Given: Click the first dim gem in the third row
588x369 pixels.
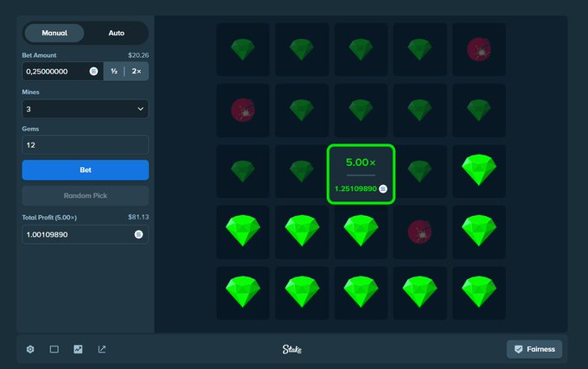Looking at the screenshot, I should [243, 171].
